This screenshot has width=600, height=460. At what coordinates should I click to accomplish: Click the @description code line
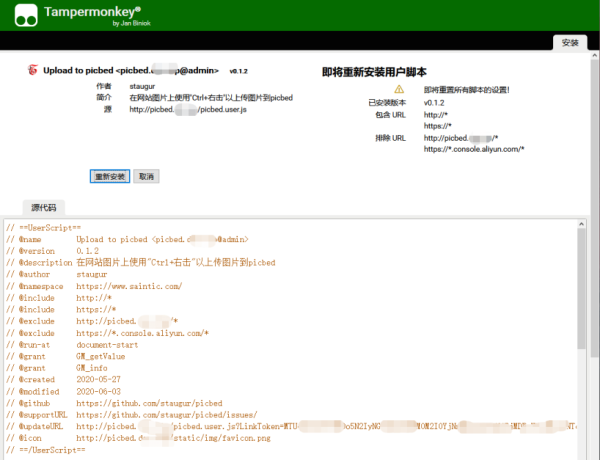coord(140,263)
